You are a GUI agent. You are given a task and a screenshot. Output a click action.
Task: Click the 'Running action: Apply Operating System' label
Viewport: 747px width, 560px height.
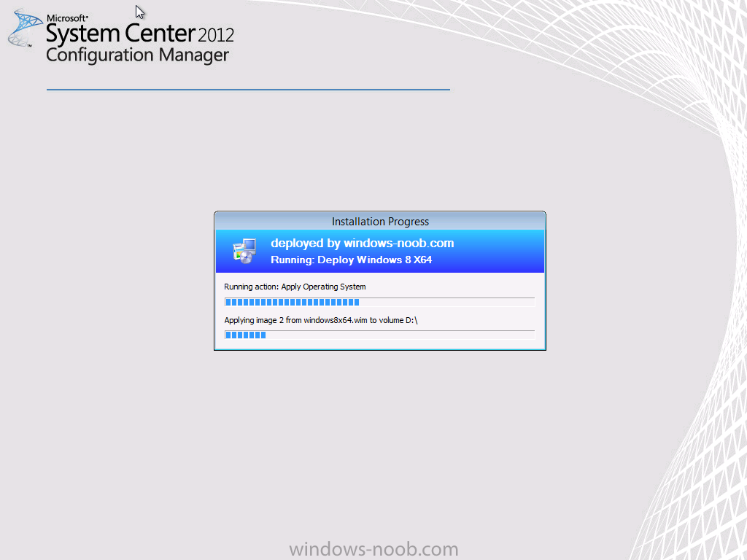[295, 287]
